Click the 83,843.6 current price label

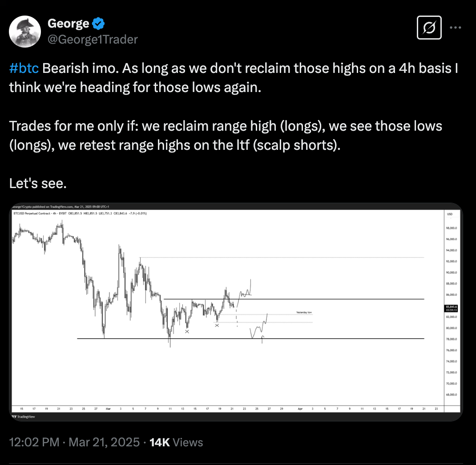(x=452, y=307)
